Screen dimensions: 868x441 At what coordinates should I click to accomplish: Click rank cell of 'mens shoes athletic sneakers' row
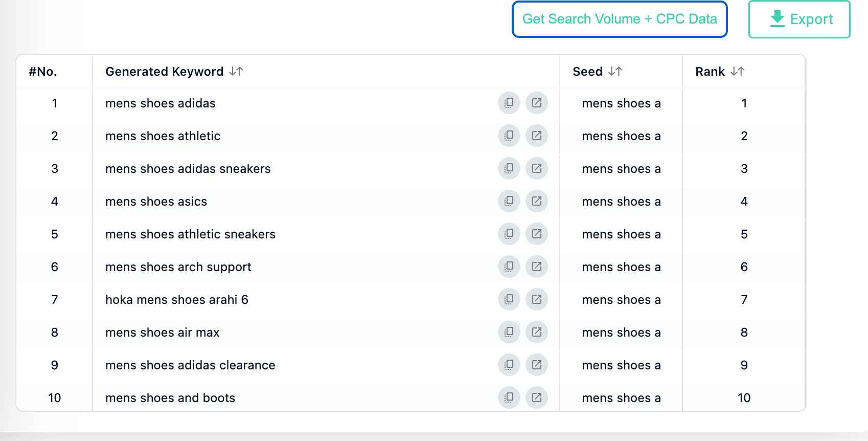[x=744, y=234]
